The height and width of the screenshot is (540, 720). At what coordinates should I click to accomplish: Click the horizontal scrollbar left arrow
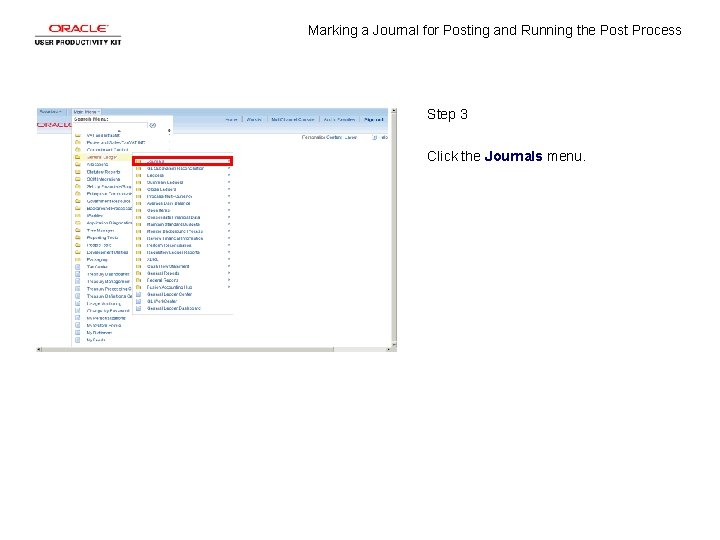click(39, 349)
